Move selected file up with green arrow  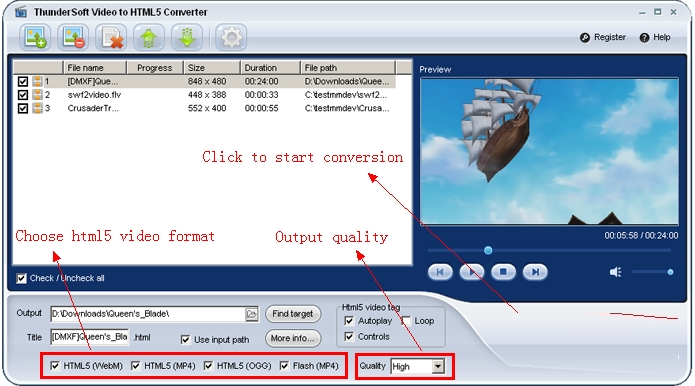click(x=149, y=37)
